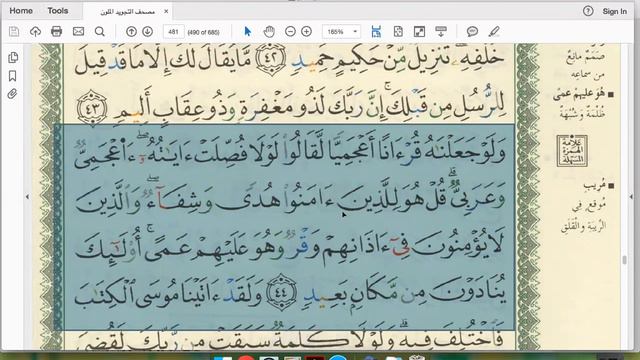This screenshot has height=360, width=640.
Task: Go to previous page arrow
Action: [x=131, y=31]
